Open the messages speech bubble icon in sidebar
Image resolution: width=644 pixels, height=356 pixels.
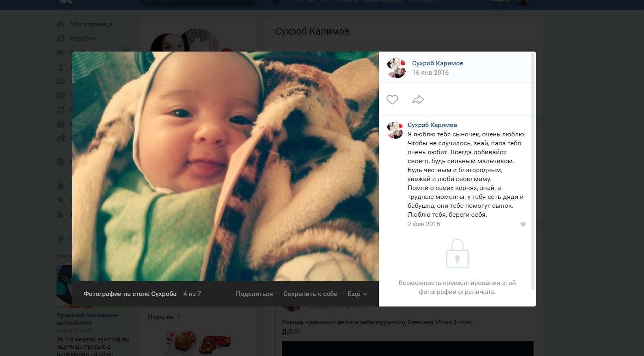coord(61,53)
